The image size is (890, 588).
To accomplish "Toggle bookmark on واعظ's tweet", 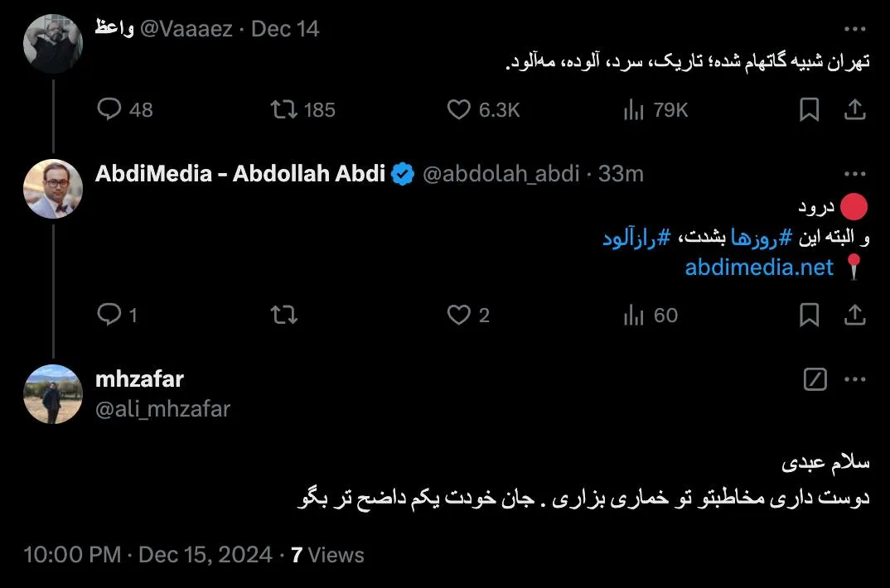I will tap(810, 108).
